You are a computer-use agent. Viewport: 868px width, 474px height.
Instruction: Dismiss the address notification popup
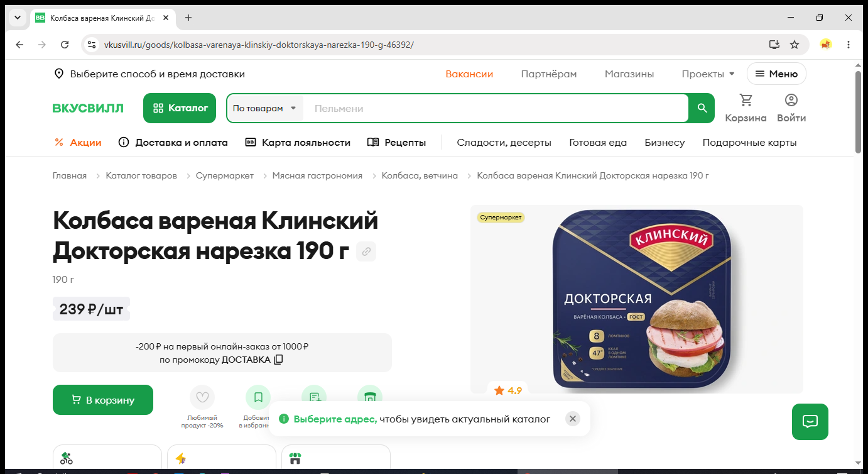(572, 419)
